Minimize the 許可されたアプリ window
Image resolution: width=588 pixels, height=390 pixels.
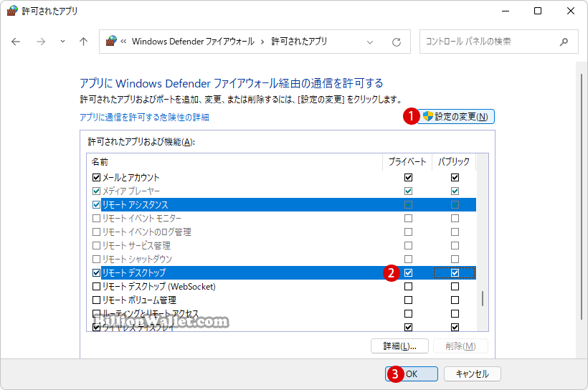[x=506, y=11]
